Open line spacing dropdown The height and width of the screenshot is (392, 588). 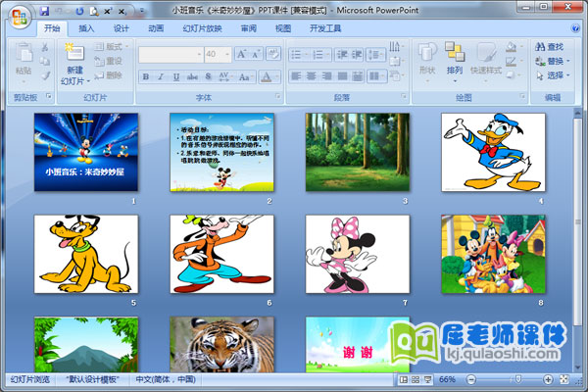[375, 55]
